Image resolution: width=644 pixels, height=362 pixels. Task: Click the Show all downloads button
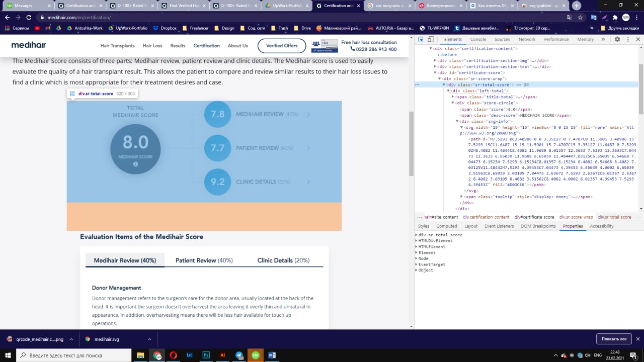pos(613,339)
